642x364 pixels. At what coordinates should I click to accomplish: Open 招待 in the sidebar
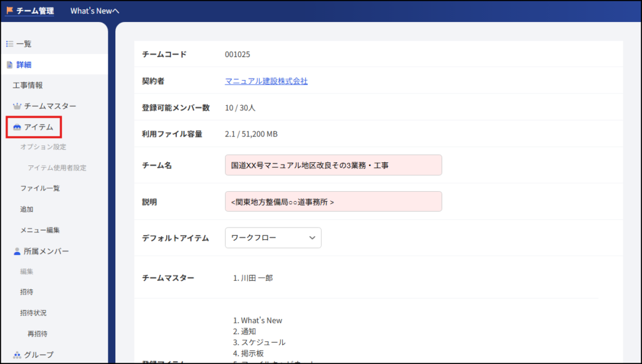(26, 292)
